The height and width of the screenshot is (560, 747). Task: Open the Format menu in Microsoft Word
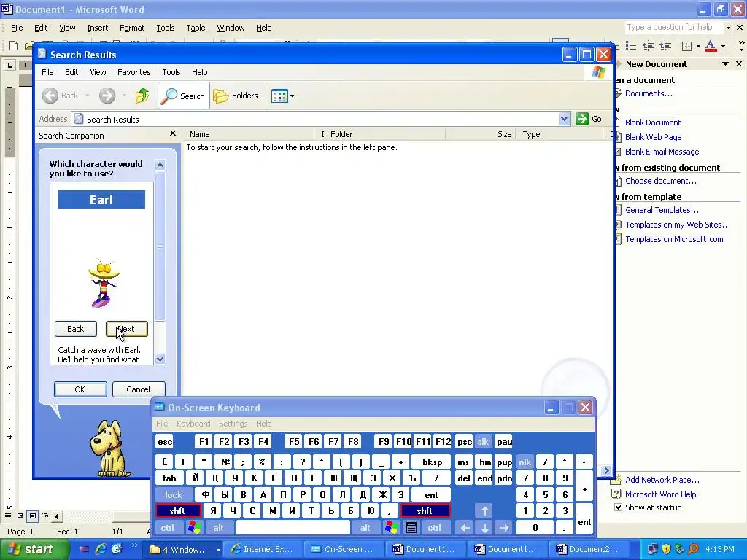tap(132, 28)
